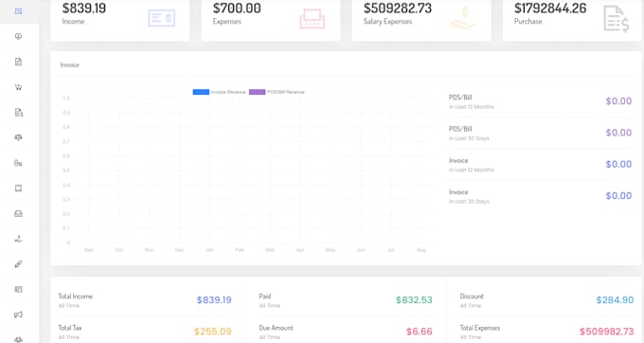Select the ID card sidebar icon
Image resolution: width=644 pixels, height=343 pixels.
point(19,289)
